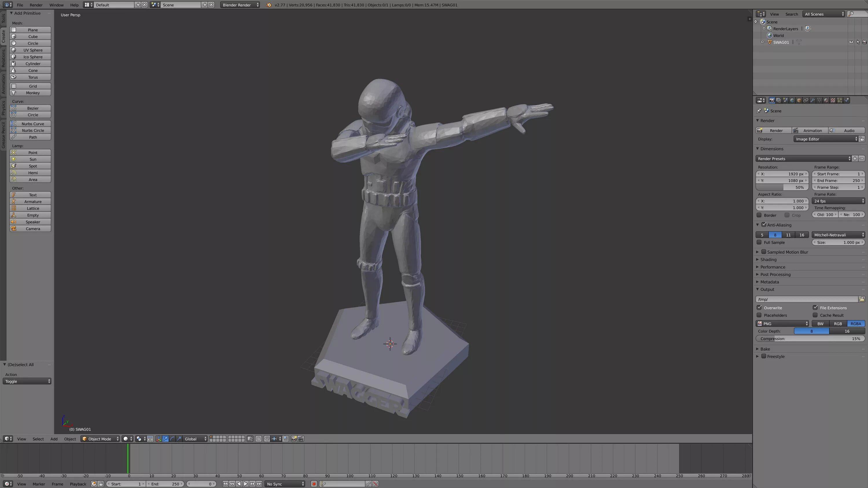Click the Animation render button
This screenshot has height=488, width=868.
pos(812,130)
